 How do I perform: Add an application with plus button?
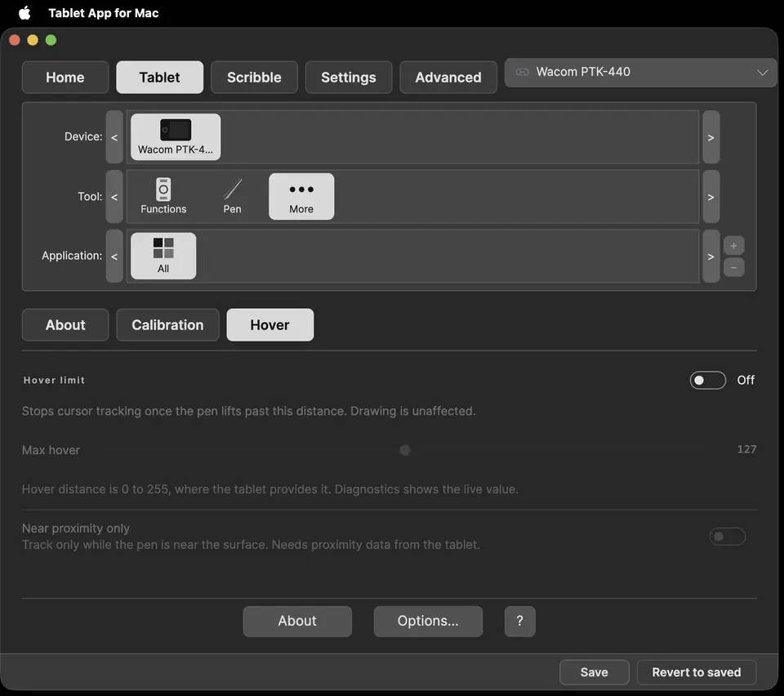(733, 246)
